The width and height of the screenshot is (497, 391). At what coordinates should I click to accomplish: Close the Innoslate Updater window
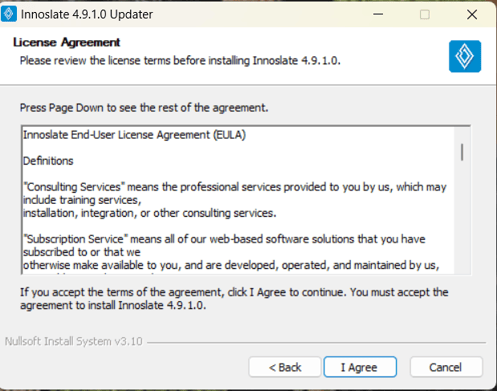pyautogui.click(x=472, y=14)
